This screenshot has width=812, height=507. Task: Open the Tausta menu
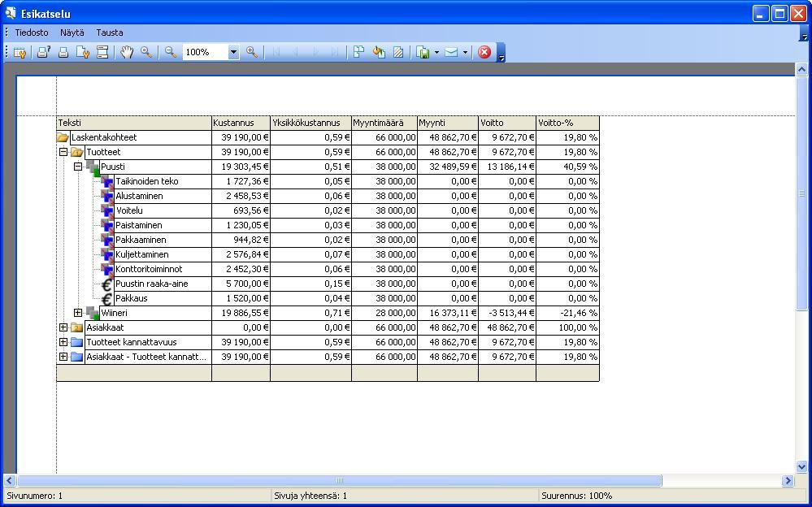110,32
